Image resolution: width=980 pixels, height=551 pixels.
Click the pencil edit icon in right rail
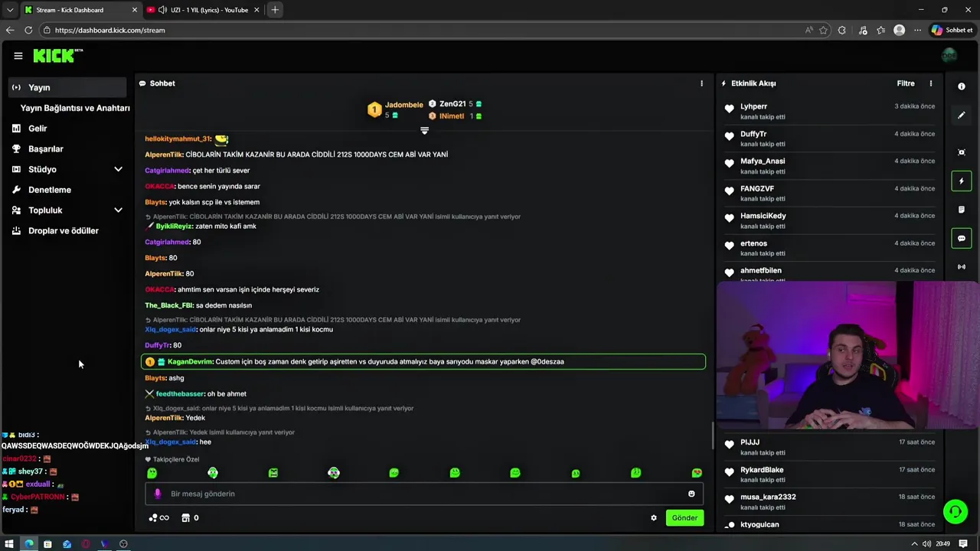click(962, 116)
